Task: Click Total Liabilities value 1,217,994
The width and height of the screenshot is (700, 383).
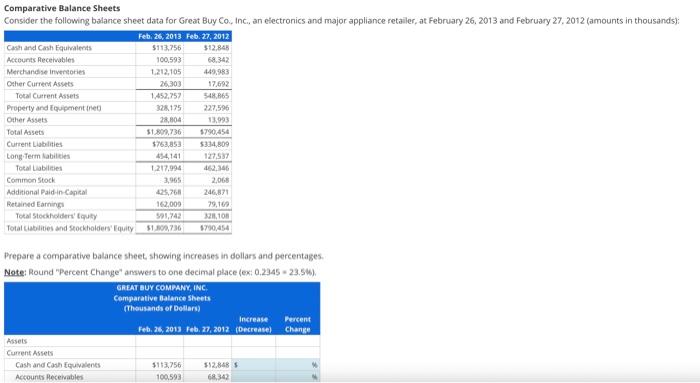Action: (x=166, y=168)
